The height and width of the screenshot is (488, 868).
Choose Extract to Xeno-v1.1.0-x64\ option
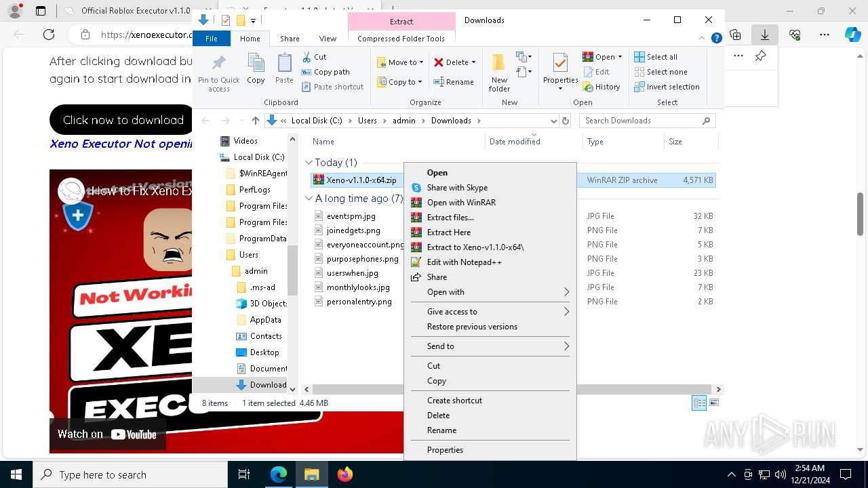(x=490, y=247)
